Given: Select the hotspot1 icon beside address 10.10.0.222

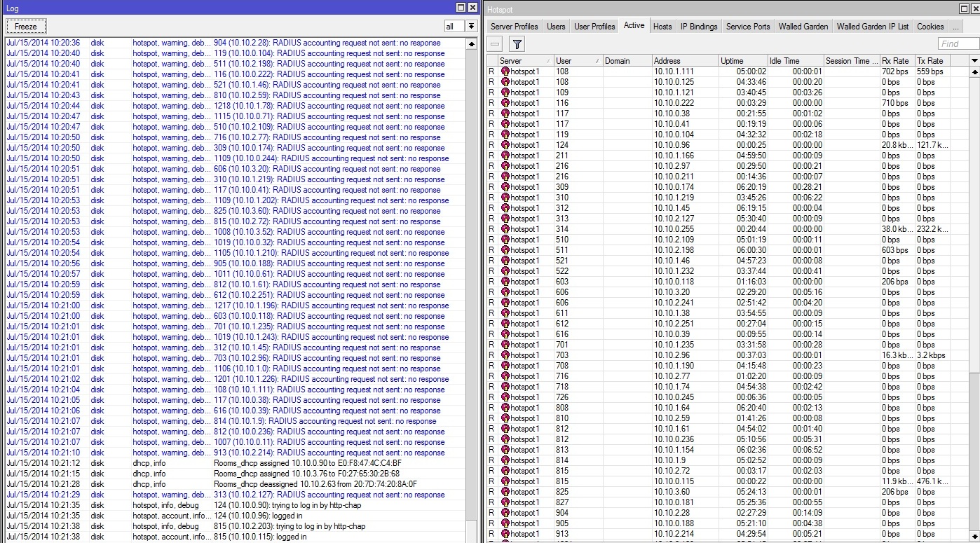Looking at the screenshot, I should [x=505, y=103].
